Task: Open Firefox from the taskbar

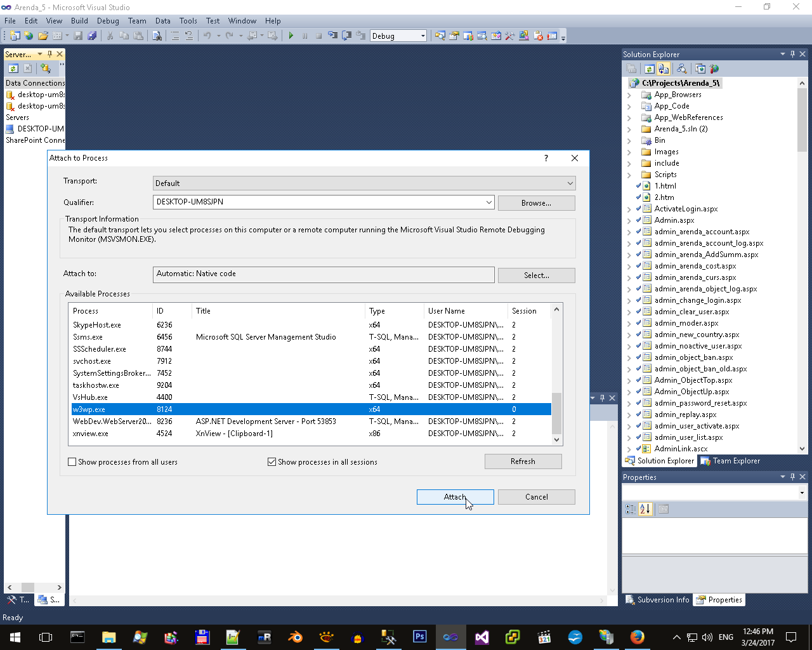Action: coord(637,637)
